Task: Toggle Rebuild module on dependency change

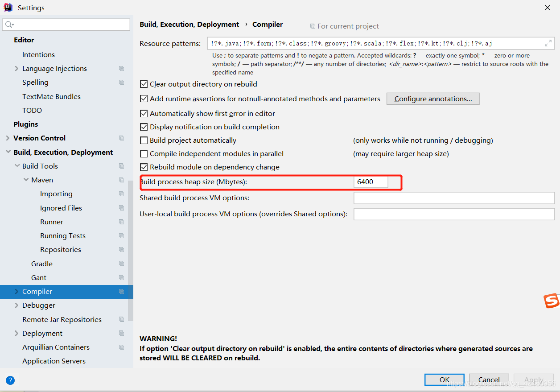Action: pos(144,167)
